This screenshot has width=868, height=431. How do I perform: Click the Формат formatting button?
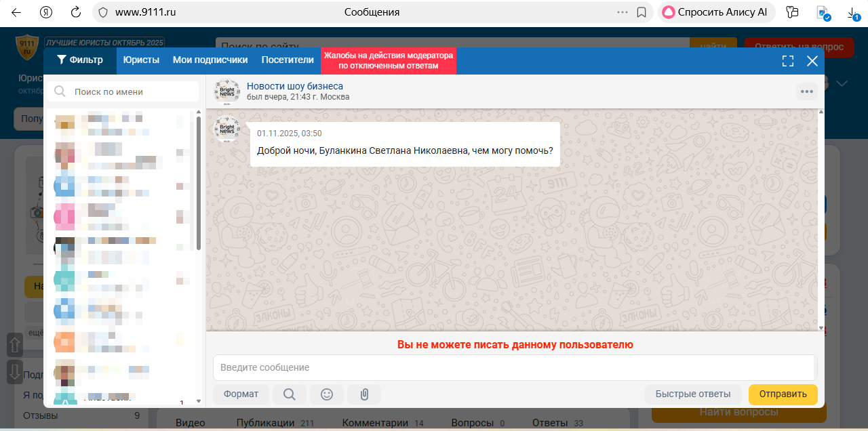[x=241, y=394]
